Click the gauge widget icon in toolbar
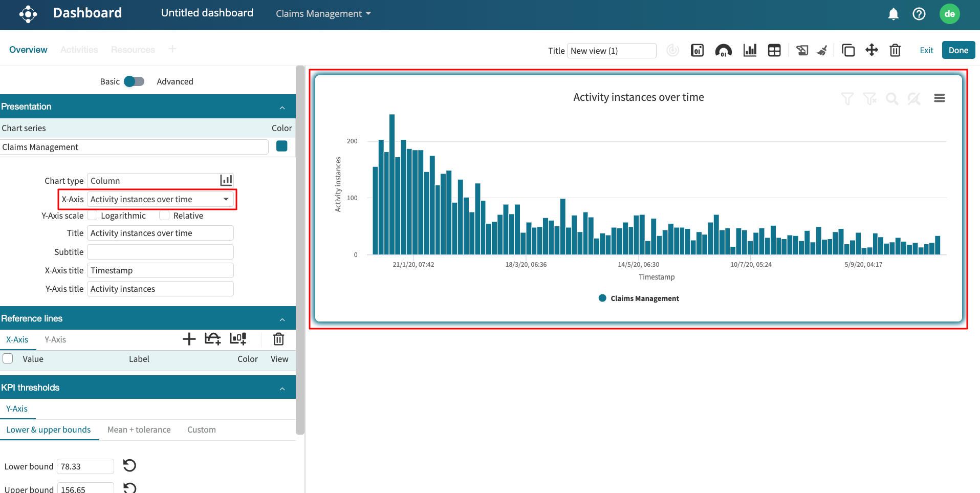 (723, 50)
